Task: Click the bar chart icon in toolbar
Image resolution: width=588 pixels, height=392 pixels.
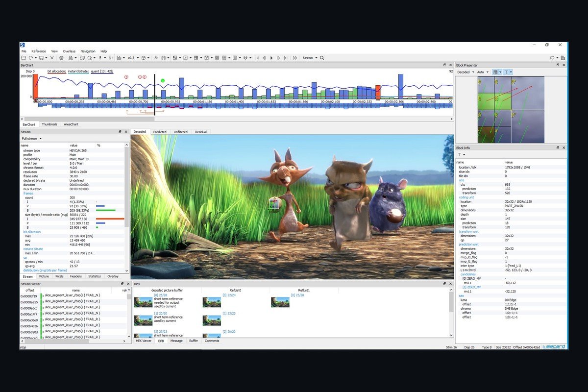Action: click(x=119, y=58)
